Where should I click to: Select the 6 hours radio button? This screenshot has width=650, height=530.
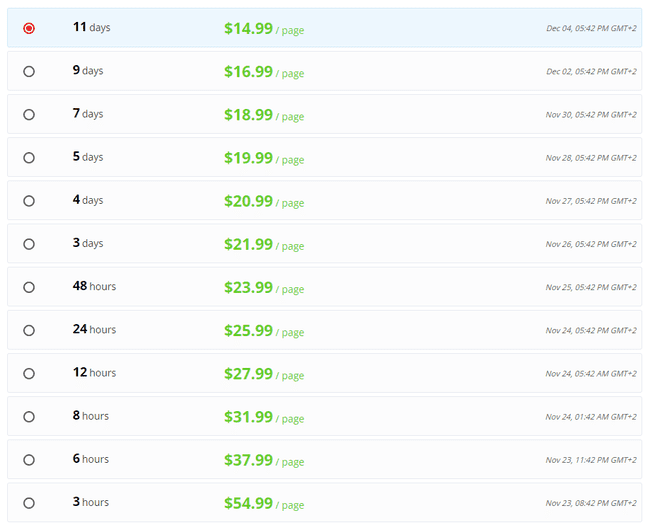29,460
